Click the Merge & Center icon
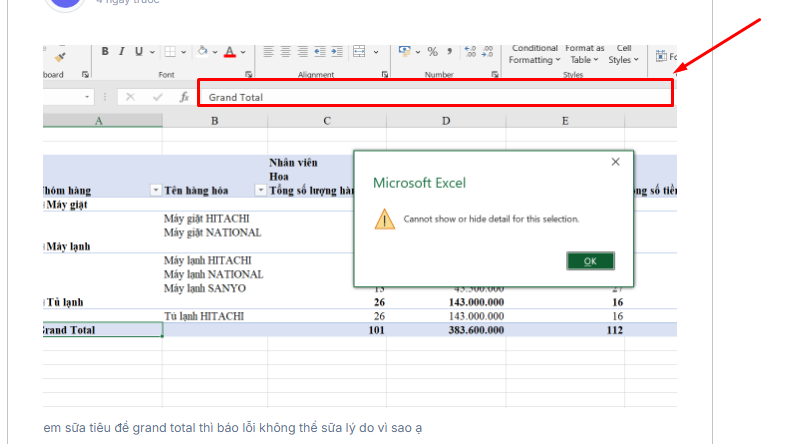Screen dimensions: 785x444 (361, 52)
